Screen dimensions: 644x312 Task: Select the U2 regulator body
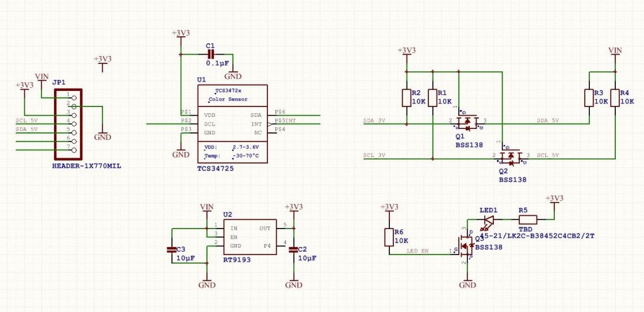(250, 237)
